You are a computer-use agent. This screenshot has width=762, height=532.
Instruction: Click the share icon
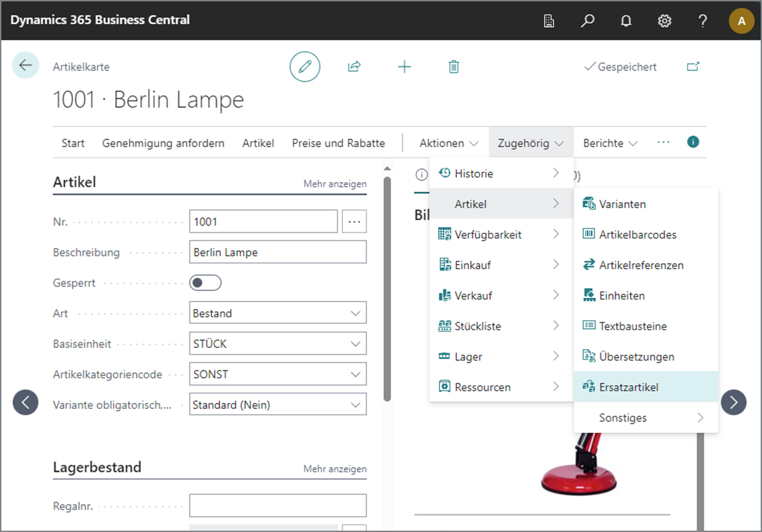(354, 66)
